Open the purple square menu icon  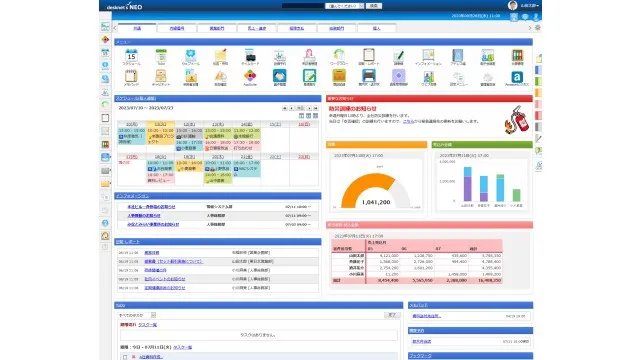pyautogui.click(x=398, y=76)
